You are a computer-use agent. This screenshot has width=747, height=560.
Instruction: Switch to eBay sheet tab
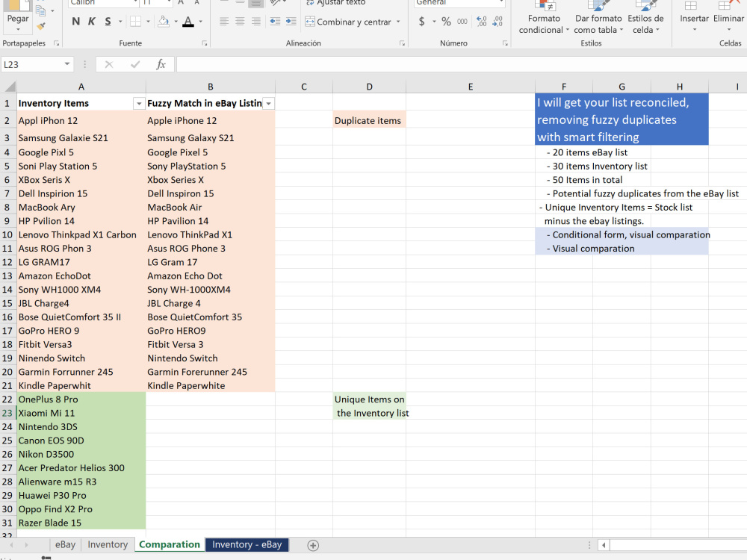[x=65, y=545]
